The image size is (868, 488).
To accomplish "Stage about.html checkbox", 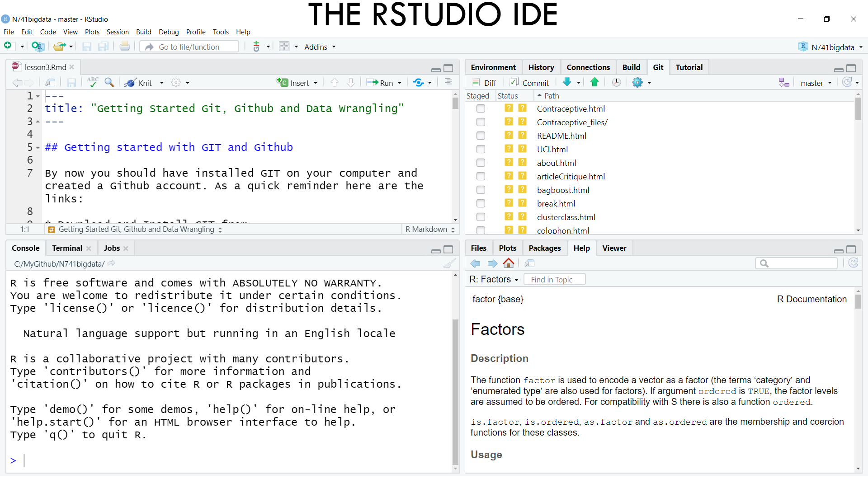I will [481, 163].
